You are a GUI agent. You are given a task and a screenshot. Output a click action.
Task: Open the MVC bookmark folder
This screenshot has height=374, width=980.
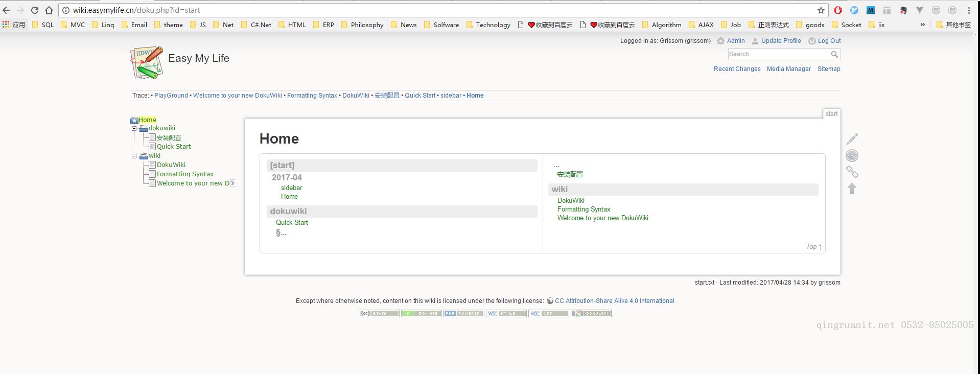73,25
